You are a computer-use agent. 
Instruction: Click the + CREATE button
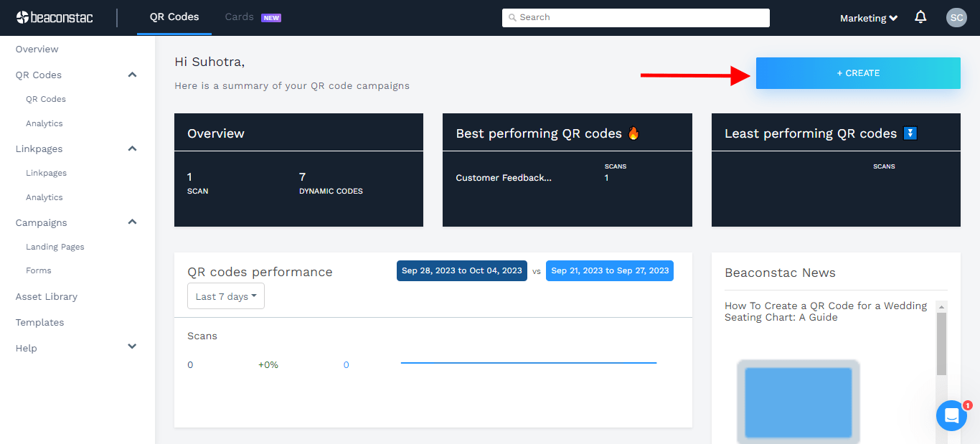click(858, 73)
